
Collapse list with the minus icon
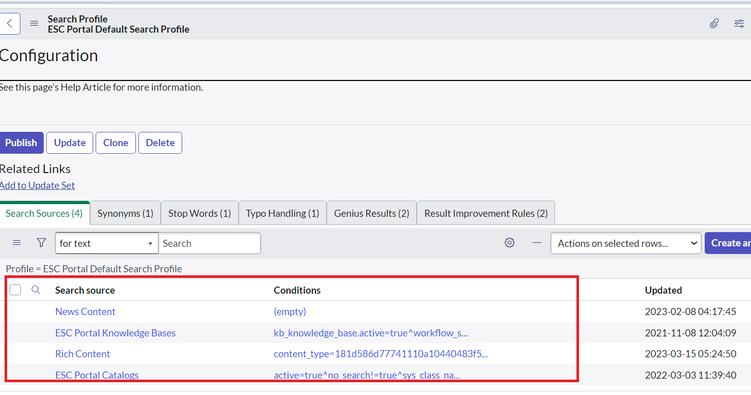click(x=537, y=243)
